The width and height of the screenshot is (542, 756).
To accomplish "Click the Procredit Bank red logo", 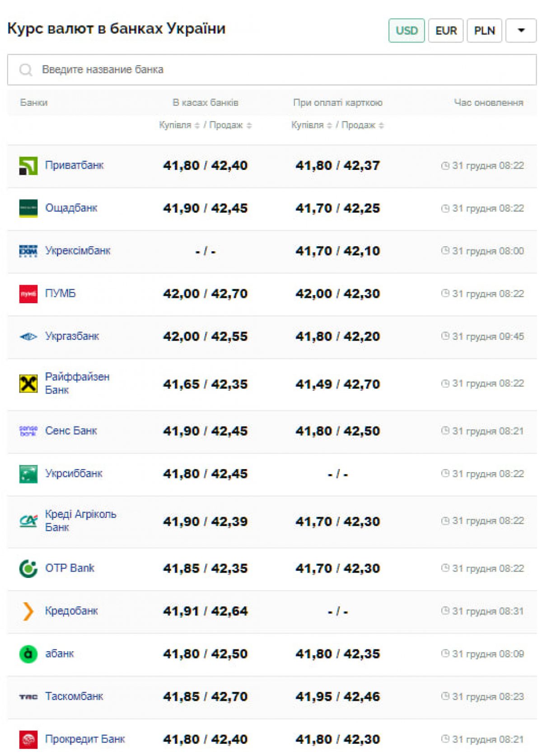I will tap(28, 739).
